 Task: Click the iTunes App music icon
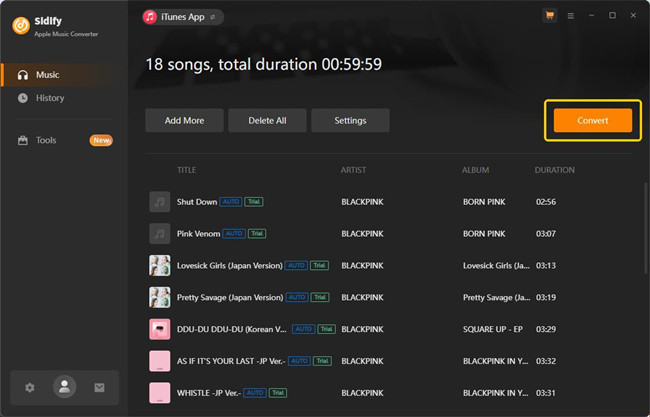(150, 17)
